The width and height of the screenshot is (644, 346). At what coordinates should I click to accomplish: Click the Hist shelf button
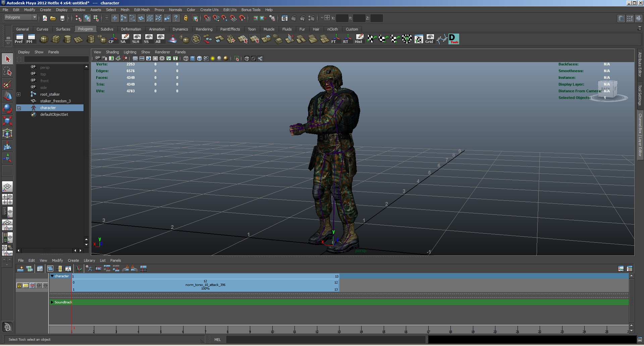tap(359, 39)
